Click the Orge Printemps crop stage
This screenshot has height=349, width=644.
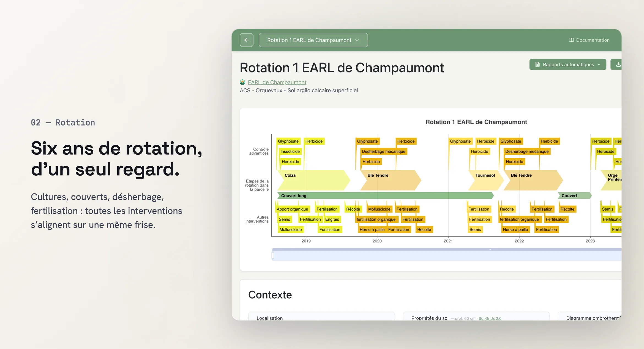612,180
